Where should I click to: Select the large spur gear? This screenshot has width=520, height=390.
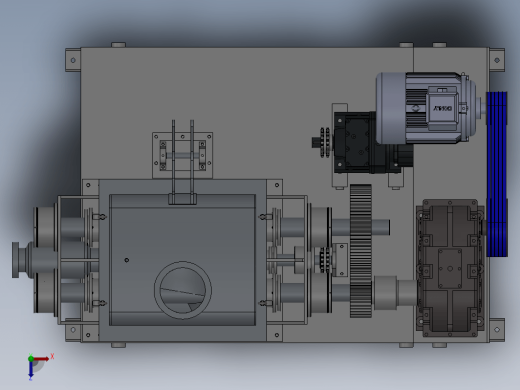coord(361,251)
